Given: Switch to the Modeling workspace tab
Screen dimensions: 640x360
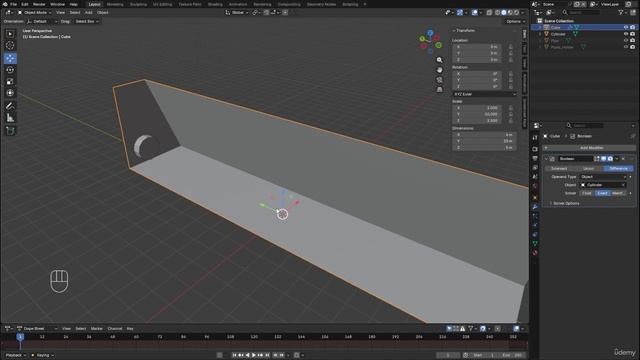Looking at the screenshot, I should tap(115, 4).
